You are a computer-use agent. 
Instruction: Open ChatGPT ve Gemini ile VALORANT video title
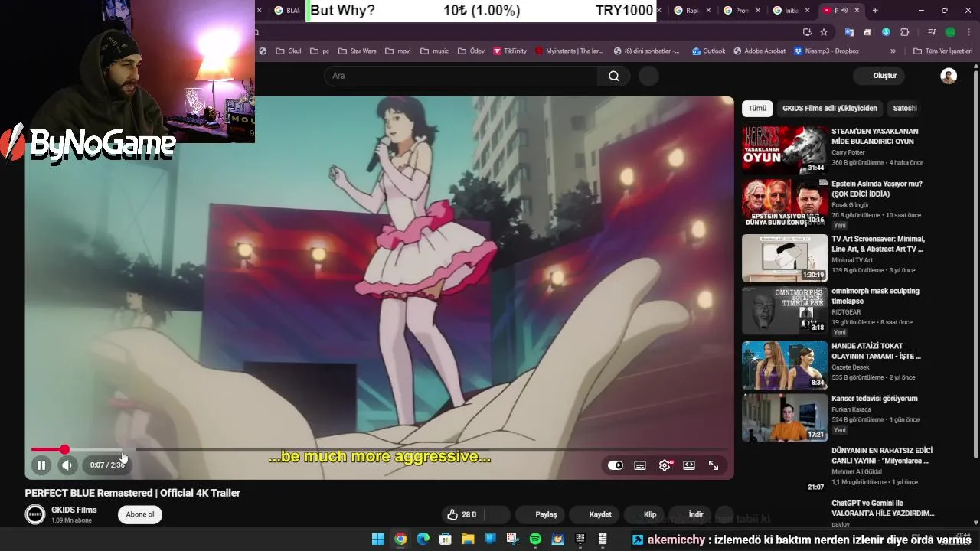click(x=883, y=508)
